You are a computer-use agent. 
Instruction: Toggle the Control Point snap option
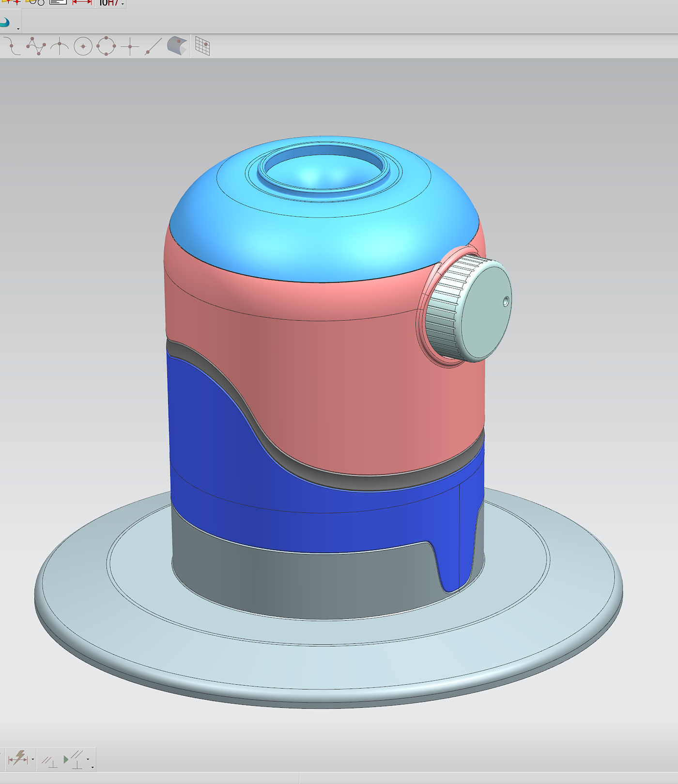pos(12,47)
